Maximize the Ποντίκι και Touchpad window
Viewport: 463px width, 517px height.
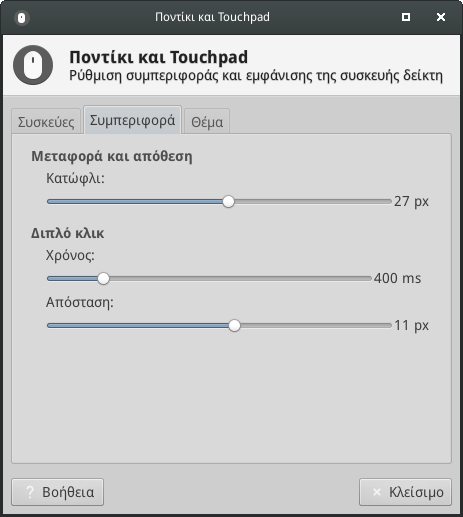tap(406, 17)
